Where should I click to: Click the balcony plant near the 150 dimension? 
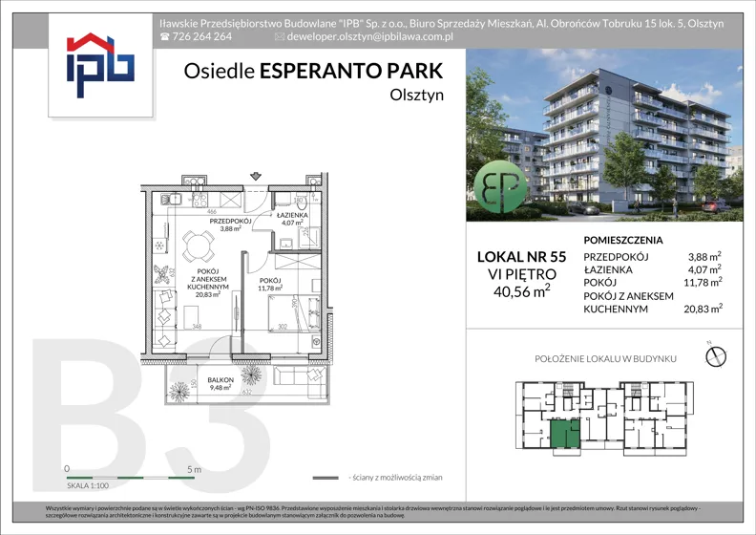click(x=179, y=392)
